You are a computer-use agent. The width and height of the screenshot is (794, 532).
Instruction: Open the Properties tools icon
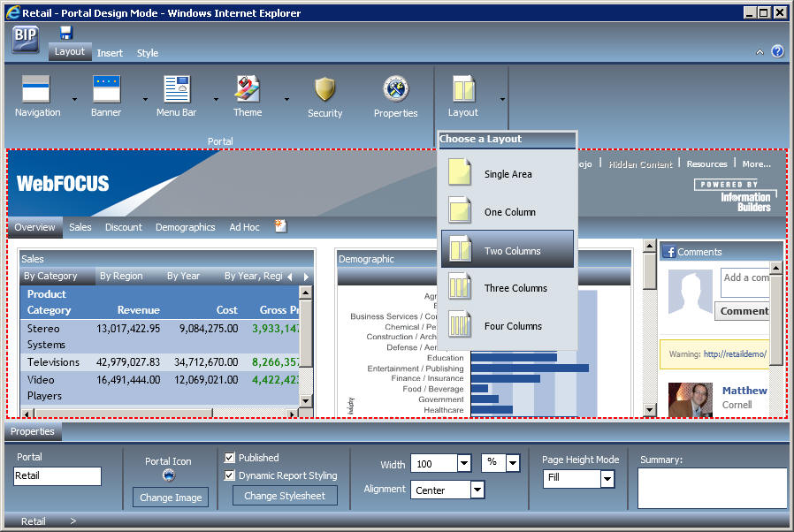(x=395, y=89)
